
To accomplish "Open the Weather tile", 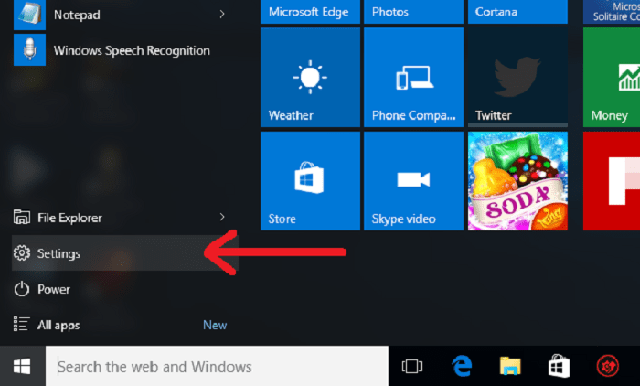I will coord(310,77).
